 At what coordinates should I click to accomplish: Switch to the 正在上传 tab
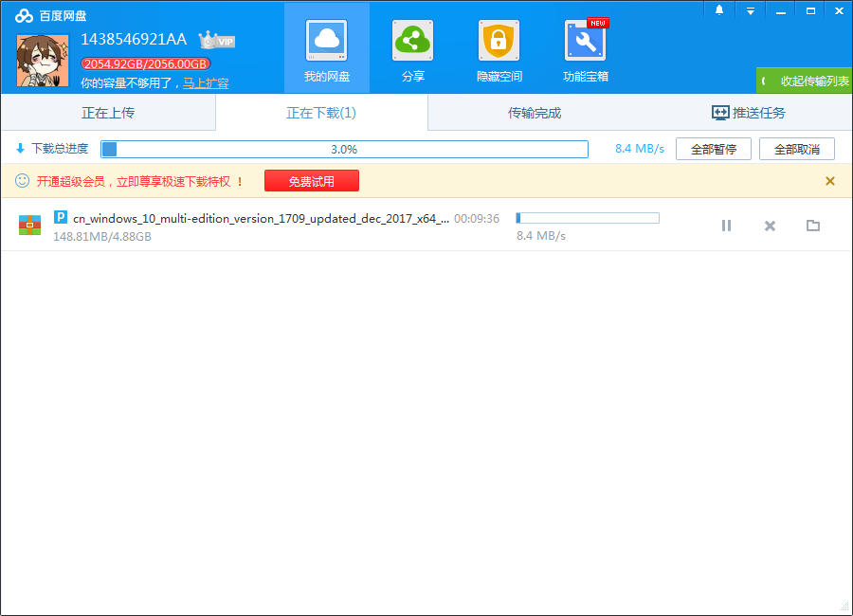click(108, 113)
